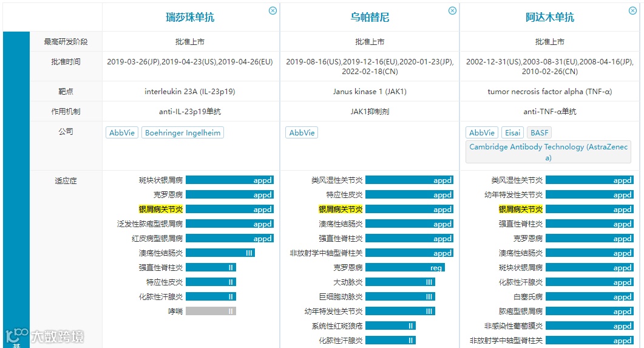Image resolution: width=644 pixels, height=348 pixels.
Task: Select 幼年特发性关节炎 label under 阿达木单抗
Action: (514, 195)
